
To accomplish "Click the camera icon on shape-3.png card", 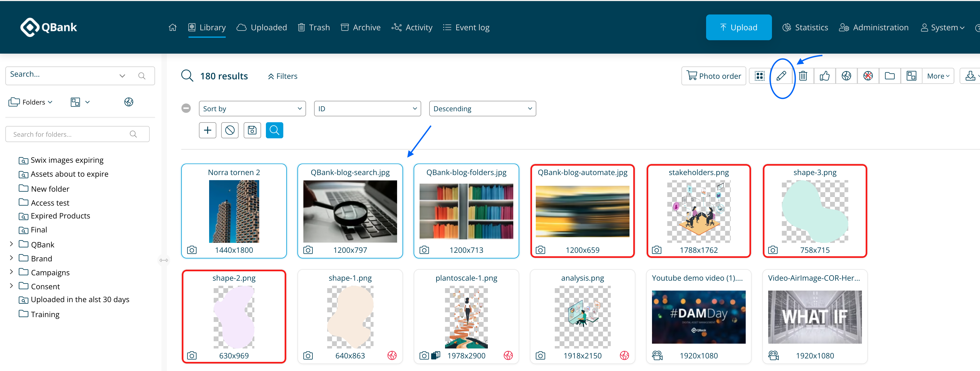I will coord(773,250).
